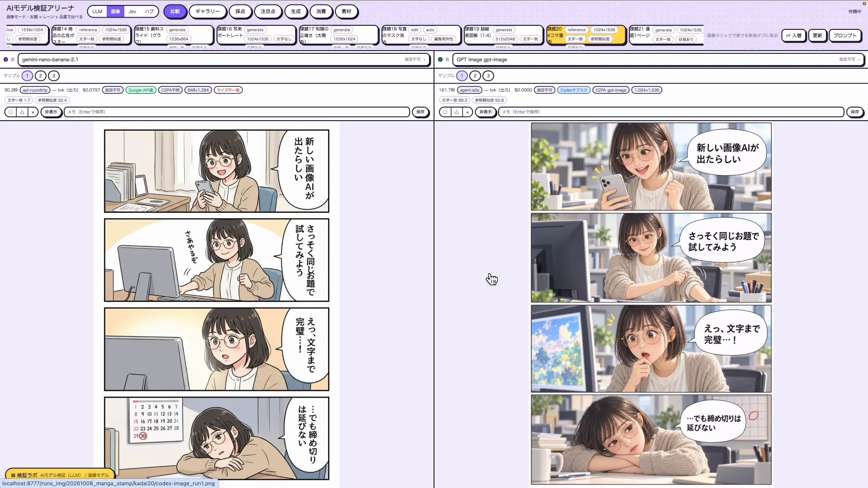Viewport: 868px width, 488px height.
Task: Open the 生成 tab
Action: point(296,11)
